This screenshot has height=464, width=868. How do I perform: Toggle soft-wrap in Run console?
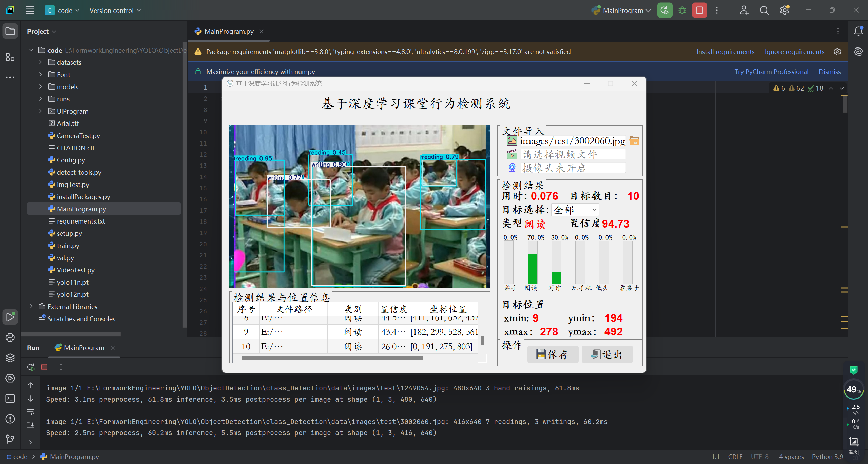pos(31,412)
